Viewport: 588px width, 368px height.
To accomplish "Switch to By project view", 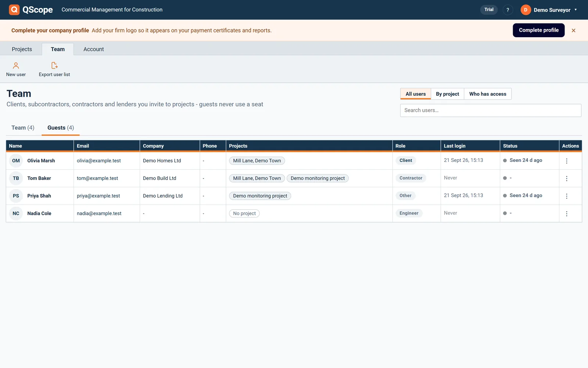I will tap(447, 94).
